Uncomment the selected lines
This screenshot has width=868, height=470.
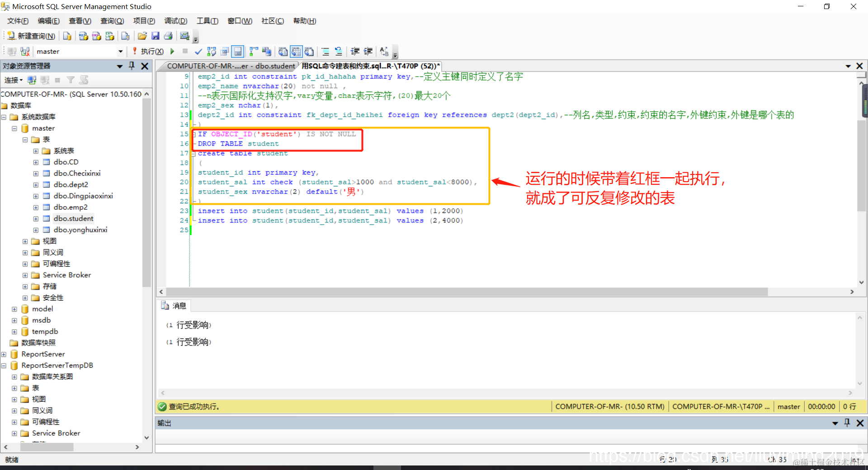click(x=338, y=52)
